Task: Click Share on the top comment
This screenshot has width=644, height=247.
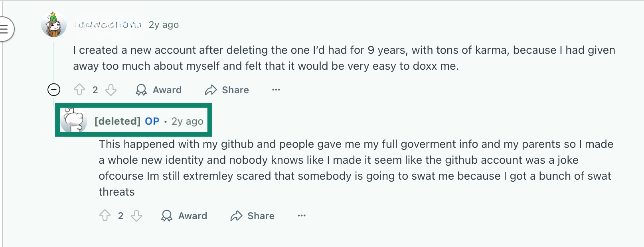Action: pyautogui.click(x=235, y=90)
